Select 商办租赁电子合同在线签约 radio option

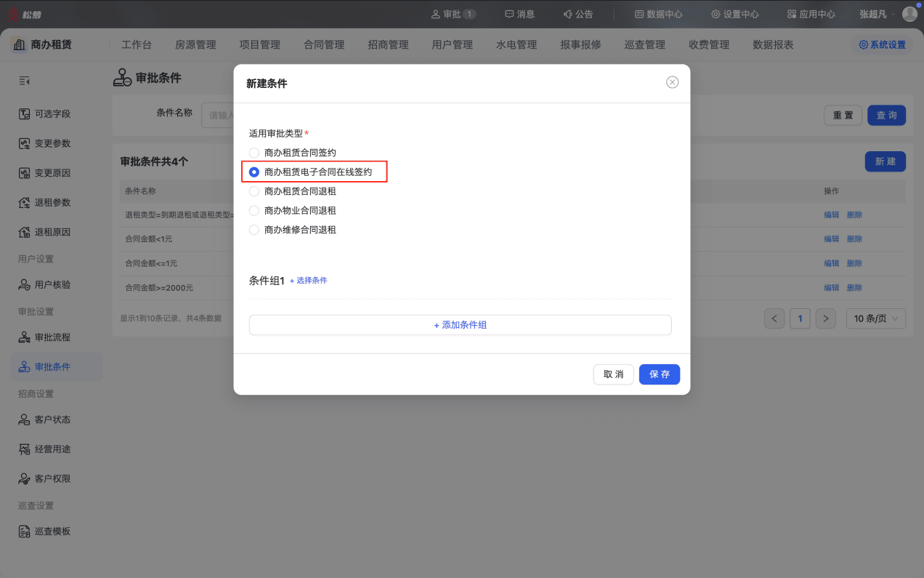(310, 172)
